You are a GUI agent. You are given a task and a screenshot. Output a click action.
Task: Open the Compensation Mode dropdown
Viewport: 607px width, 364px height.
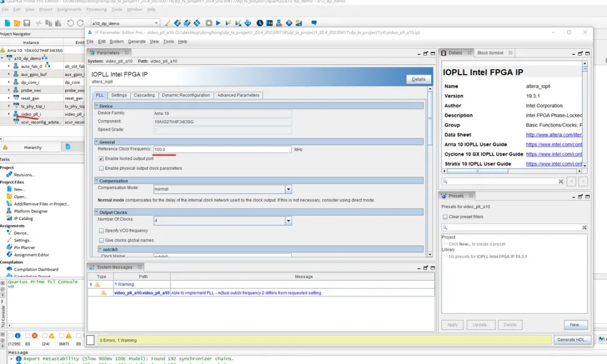288,189
